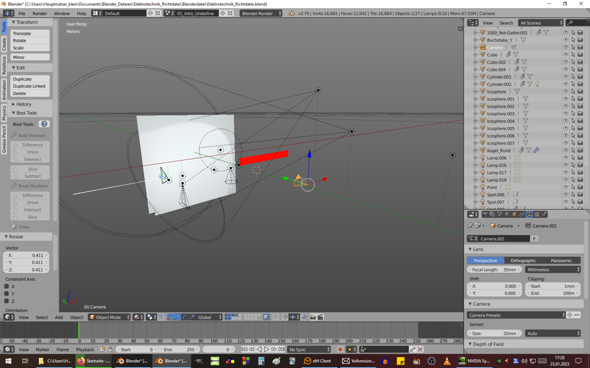Open the Windows Start menu
The image size is (590, 368).
pos(8,361)
